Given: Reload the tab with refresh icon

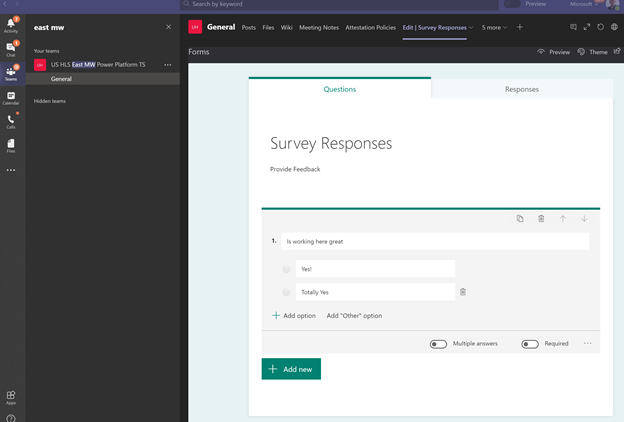Looking at the screenshot, I should click(601, 27).
